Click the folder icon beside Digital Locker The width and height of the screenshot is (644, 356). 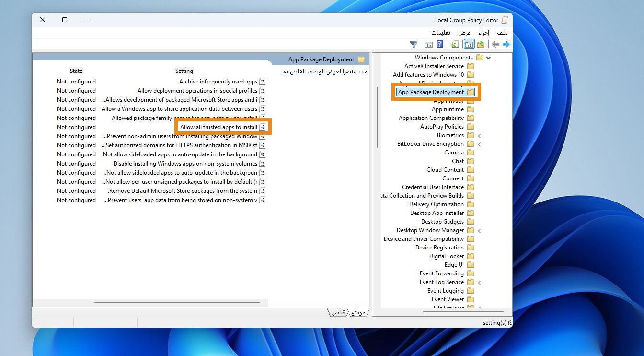point(471,256)
